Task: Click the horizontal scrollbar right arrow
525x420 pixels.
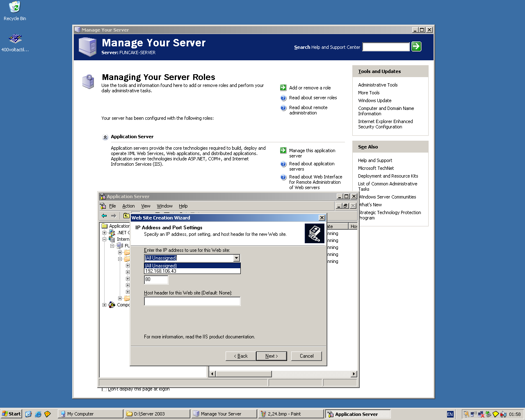Action: [x=354, y=374]
